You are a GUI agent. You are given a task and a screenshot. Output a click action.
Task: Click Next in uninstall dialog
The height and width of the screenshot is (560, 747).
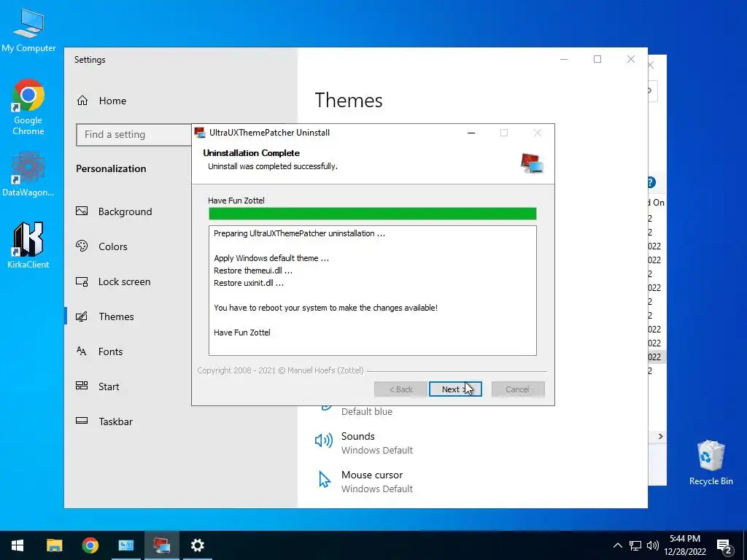455,389
